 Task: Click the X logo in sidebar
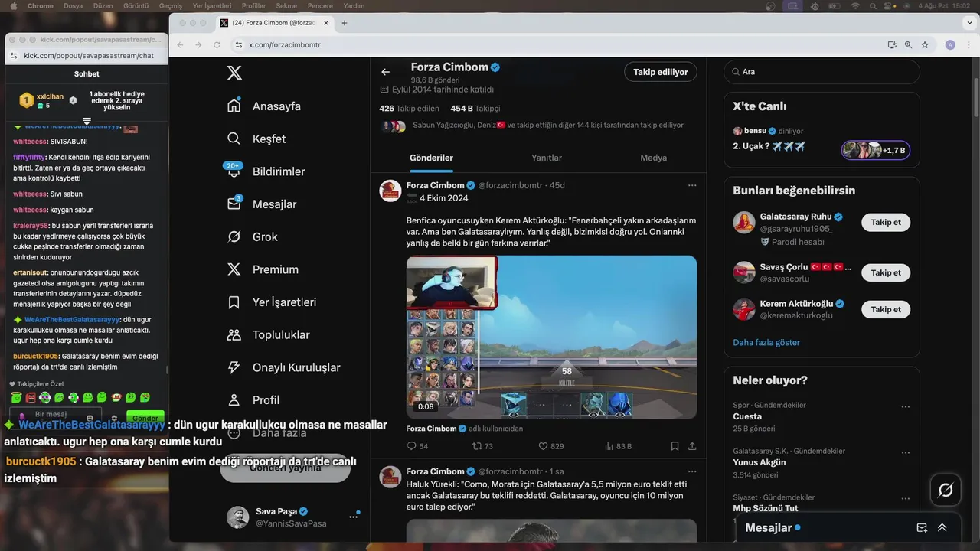[x=234, y=73]
